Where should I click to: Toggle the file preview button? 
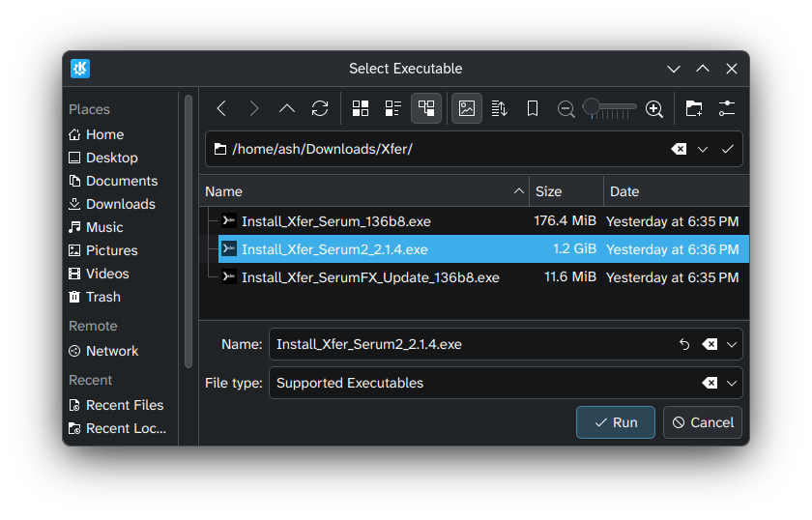[x=467, y=108]
